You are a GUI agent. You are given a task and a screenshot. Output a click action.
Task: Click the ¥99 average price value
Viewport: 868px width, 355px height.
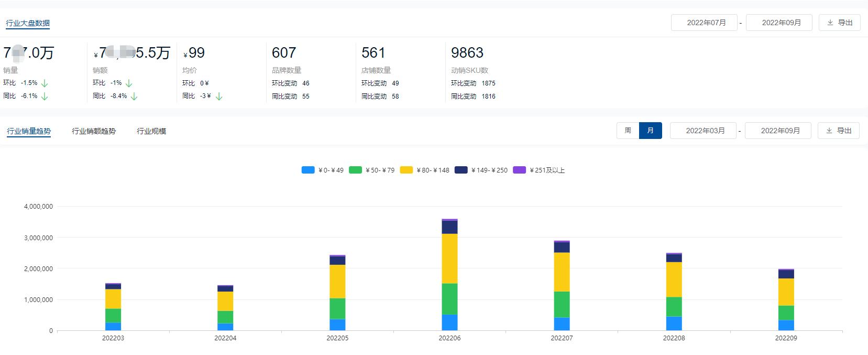(x=194, y=53)
